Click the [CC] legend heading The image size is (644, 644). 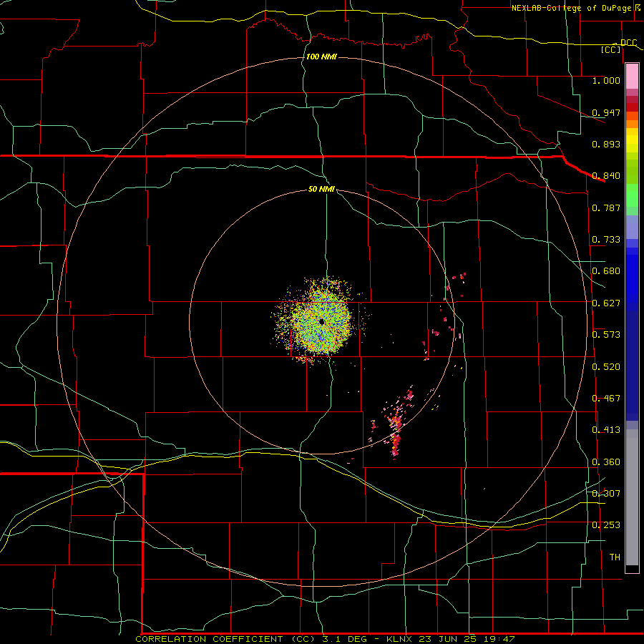pyautogui.click(x=611, y=49)
